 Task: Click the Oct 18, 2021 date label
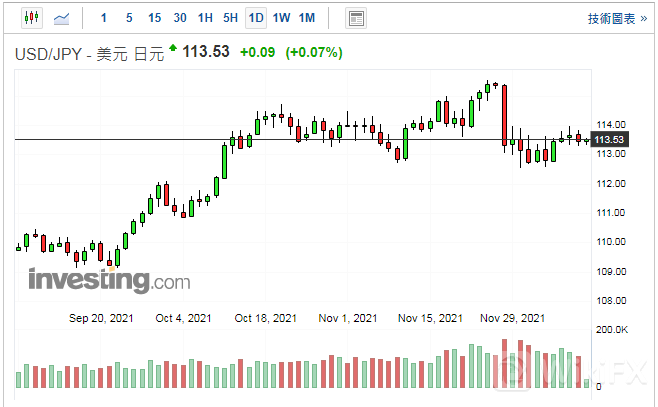click(x=265, y=318)
